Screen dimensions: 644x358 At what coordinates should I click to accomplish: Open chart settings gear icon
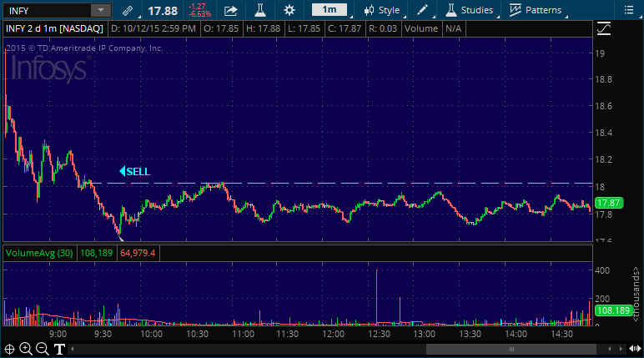pyautogui.click(x=289, y=10)
